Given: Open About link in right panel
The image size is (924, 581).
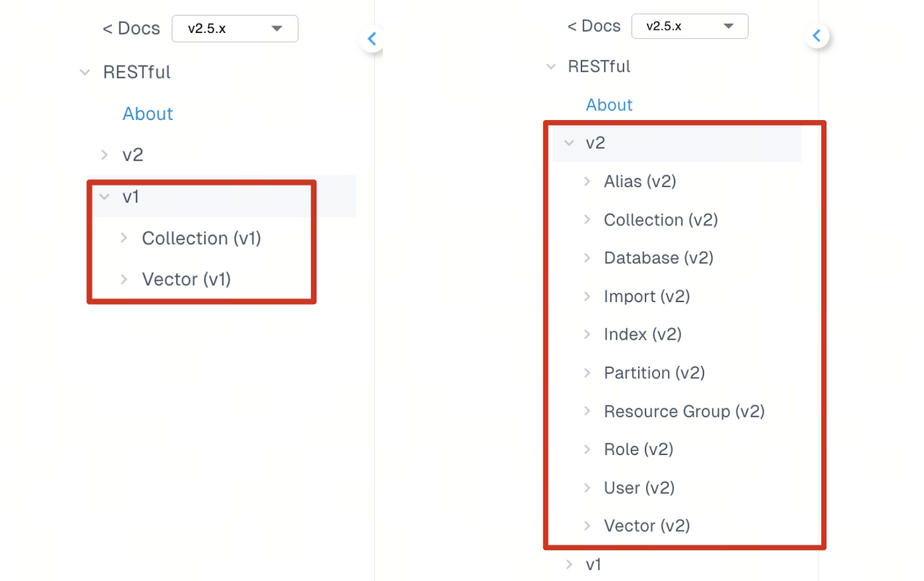Looking at the screenshot, I should tap(609, 105).
